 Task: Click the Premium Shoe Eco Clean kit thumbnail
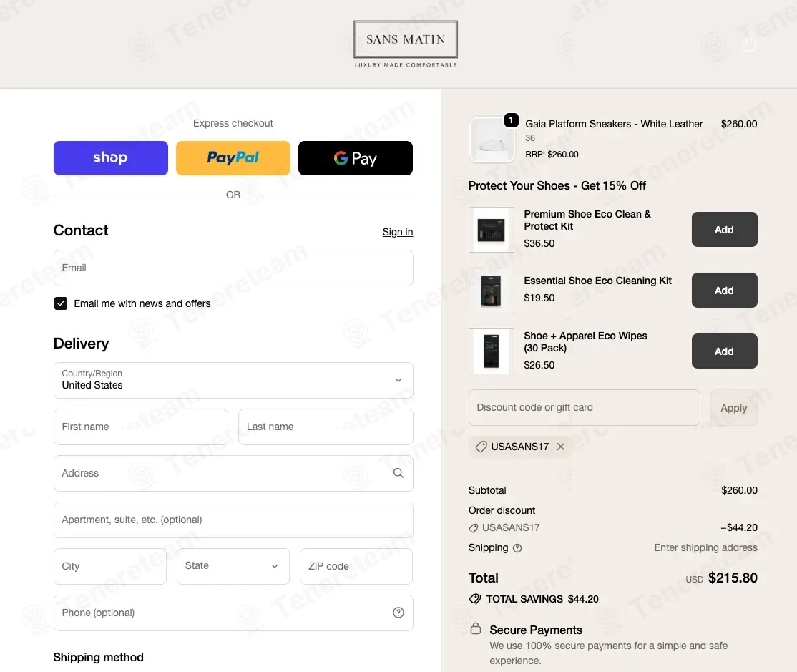point(492,230)
